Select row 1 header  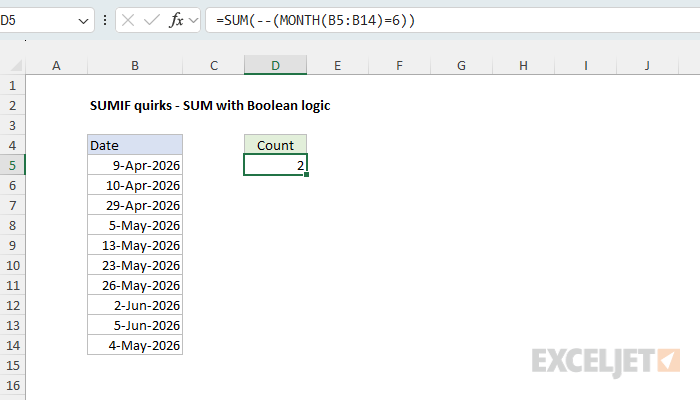(x=12, y=85)
